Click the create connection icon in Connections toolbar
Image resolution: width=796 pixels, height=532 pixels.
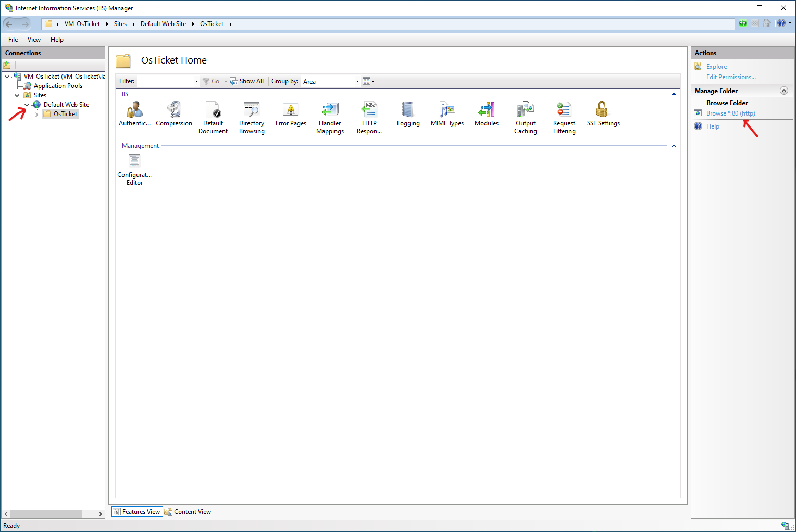[7, 65]
